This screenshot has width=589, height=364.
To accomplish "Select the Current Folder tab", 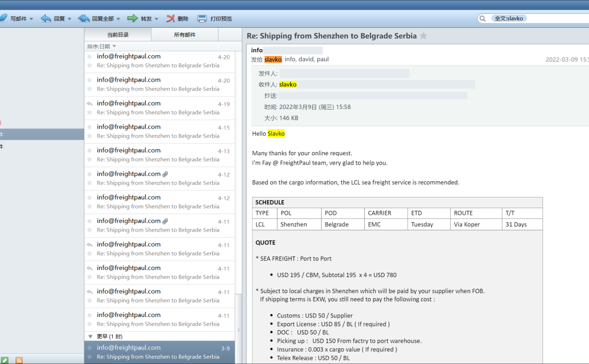I will click(118, 35).
